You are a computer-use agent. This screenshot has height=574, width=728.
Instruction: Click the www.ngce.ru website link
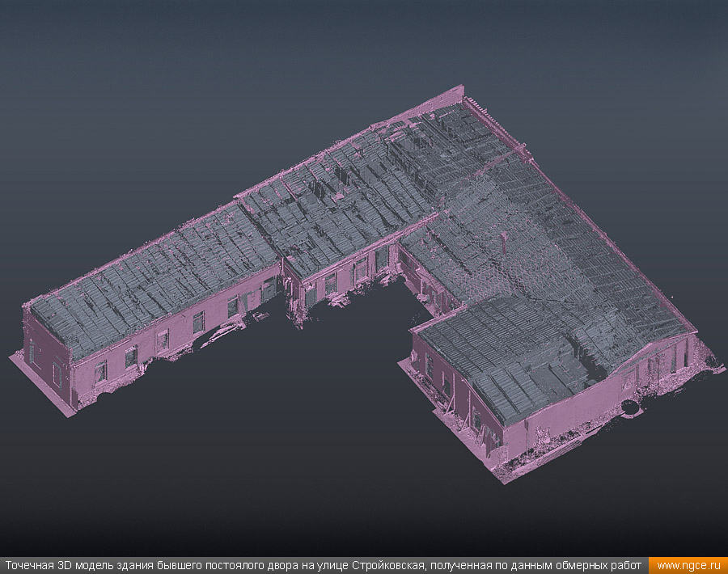pyautogui.click(x=688, y=566)
